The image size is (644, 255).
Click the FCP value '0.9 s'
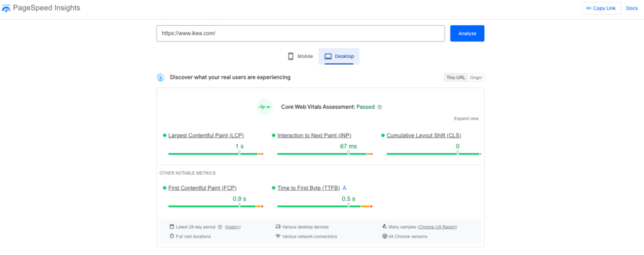pos(240,199)
